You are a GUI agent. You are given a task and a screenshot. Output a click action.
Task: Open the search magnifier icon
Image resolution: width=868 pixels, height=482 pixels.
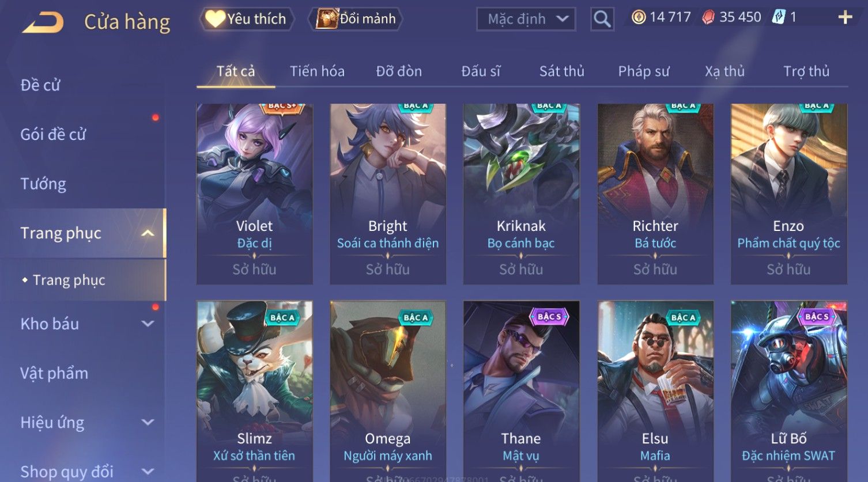[602, 19]
